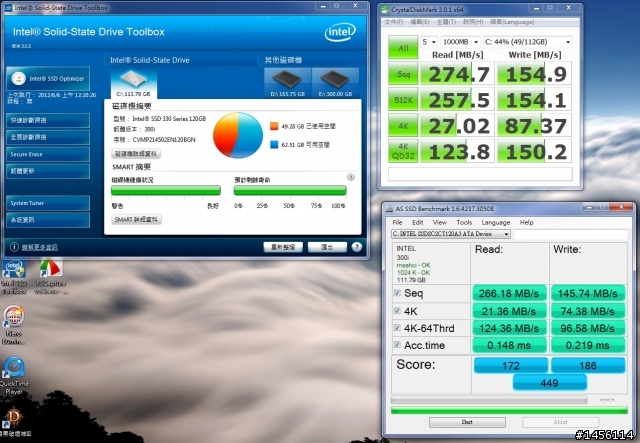This screenshot has width=640, height=443.
Task: Click the firmware update sidebar button above System Tuner
Action: 48,171
